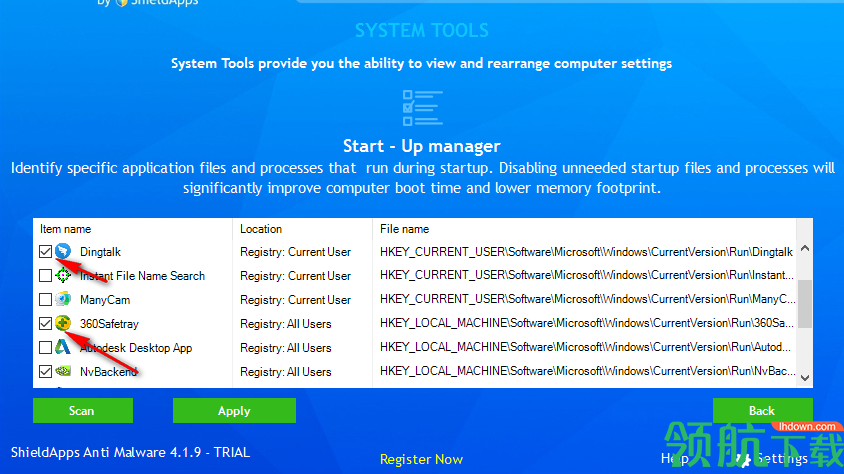Click the Autod... HKEY_LOCAL_MACHINE registry path
844x474 pixels.
pos(585,347)
